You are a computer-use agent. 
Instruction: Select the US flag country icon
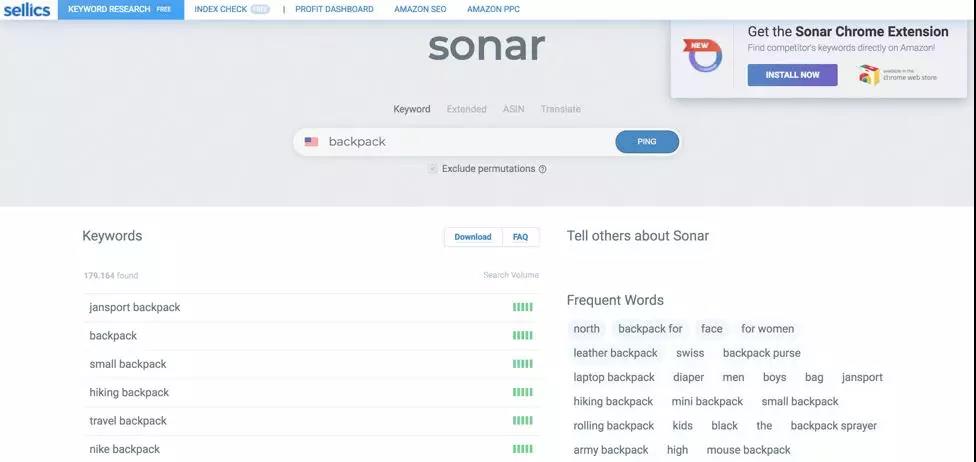[x=311, y=142]
